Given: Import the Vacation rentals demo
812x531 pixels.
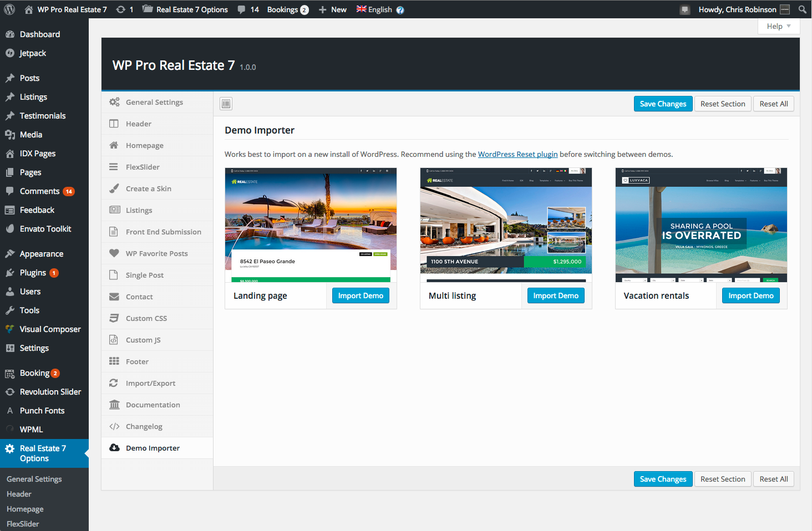Looking at the screenshot, I should 751,295.
